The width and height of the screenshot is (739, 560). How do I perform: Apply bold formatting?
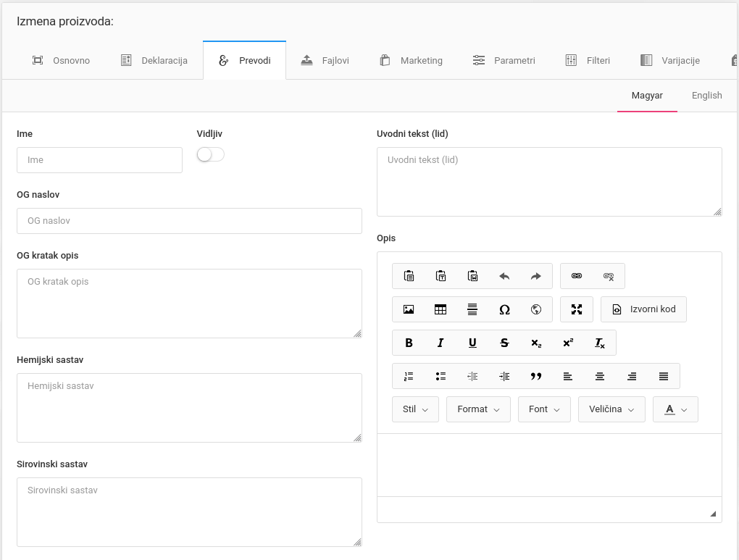409,343
